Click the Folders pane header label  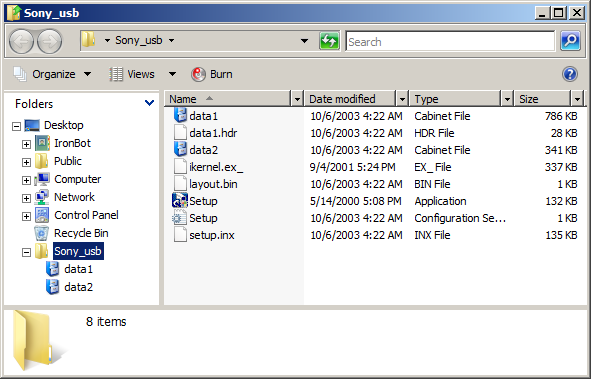coord(34,104)
